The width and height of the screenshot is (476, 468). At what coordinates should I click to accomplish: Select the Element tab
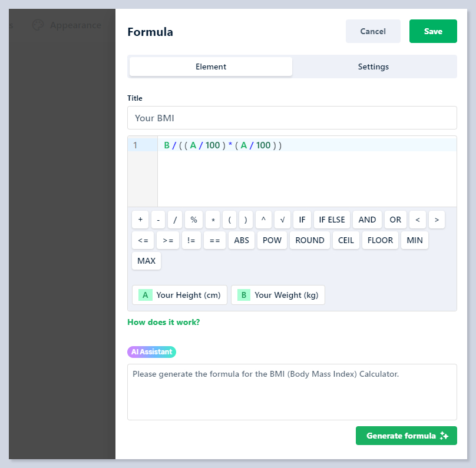pyautogui.click(x=211, y=67)
